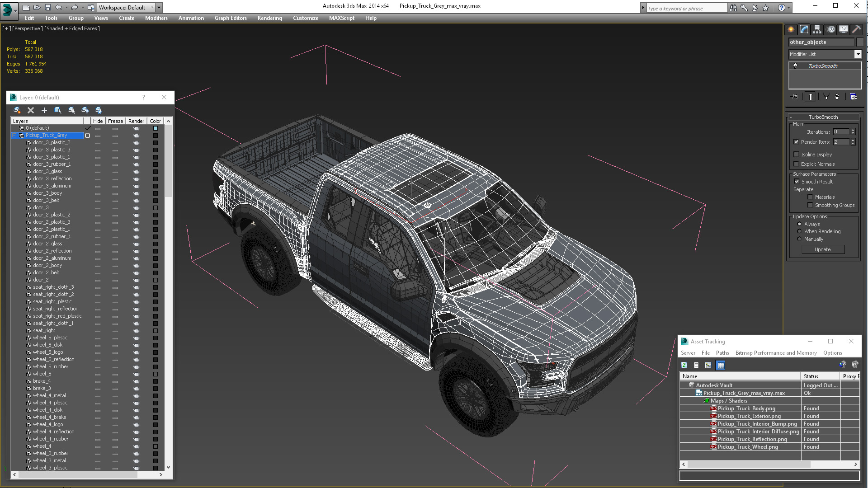Click the Help question mark icon

(781, 8)
